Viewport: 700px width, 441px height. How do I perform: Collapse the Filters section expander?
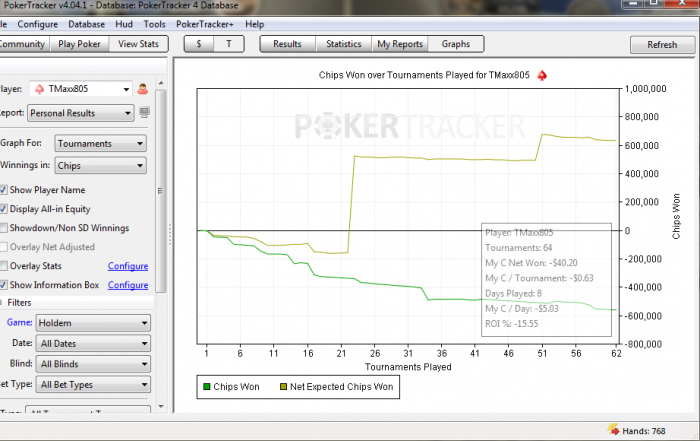pos(1,303)
